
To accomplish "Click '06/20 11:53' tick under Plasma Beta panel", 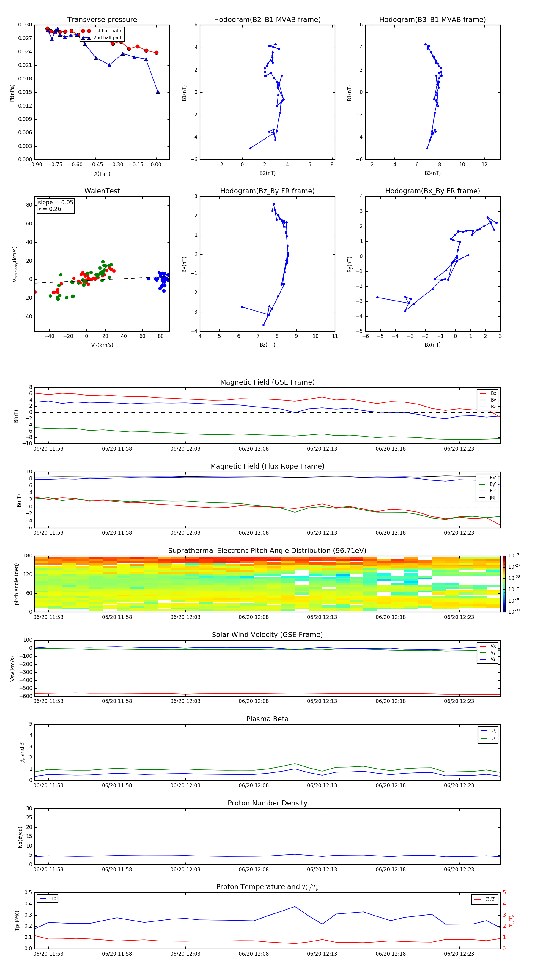I will 48,785.
